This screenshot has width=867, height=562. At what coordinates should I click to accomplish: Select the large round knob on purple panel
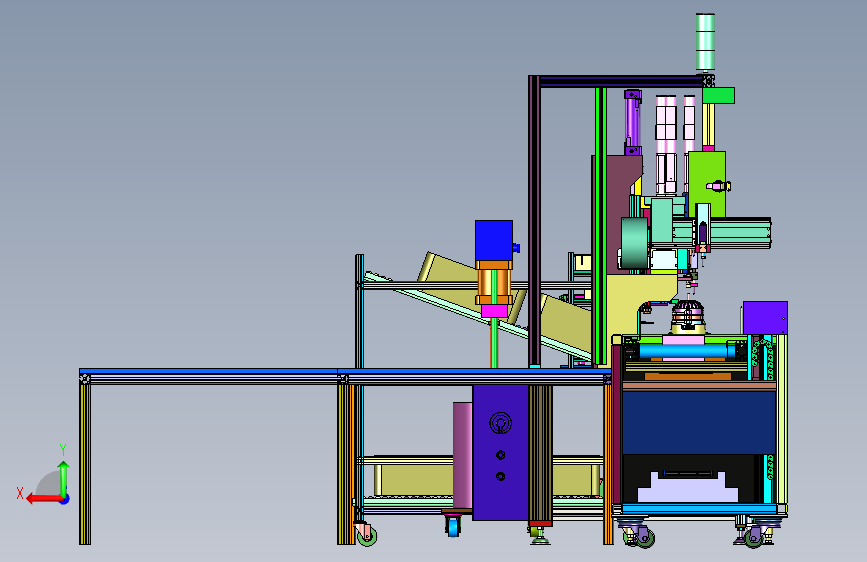(x=500, y=424)
